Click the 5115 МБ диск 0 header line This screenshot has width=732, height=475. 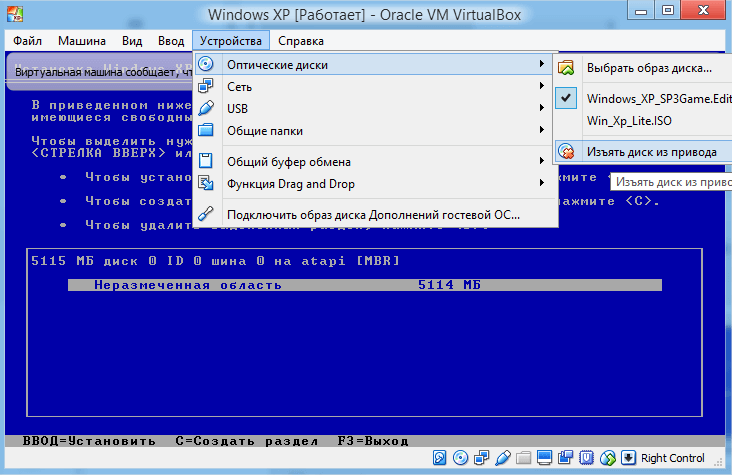tap(215, 261)
